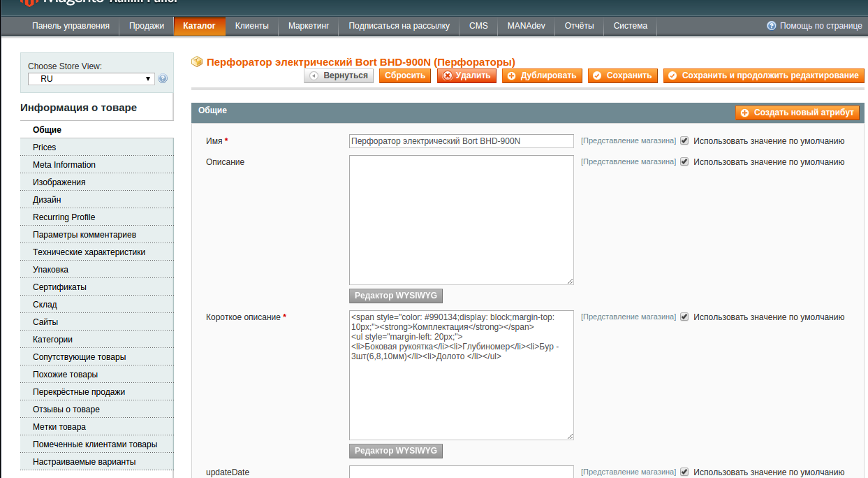Click the page help question mark icon
The height and width of the screenshot is (478, 868).
click(x=772, y=26)
